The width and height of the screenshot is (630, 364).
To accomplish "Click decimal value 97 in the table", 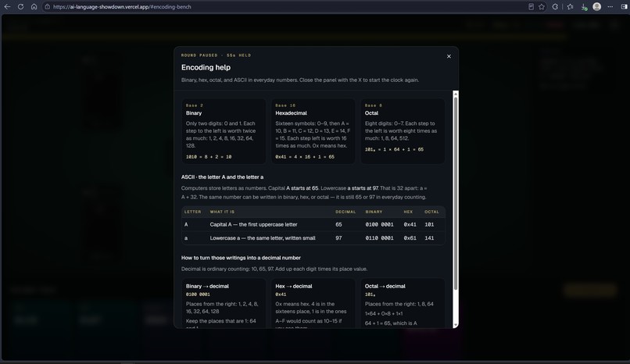I will click(338, 238).
